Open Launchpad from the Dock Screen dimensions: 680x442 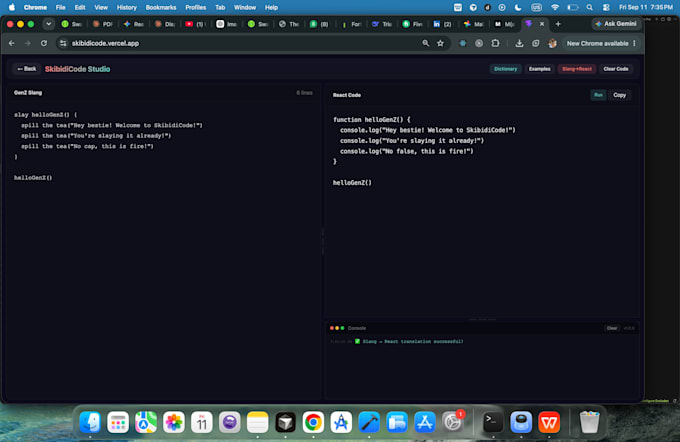coord(118,422)
